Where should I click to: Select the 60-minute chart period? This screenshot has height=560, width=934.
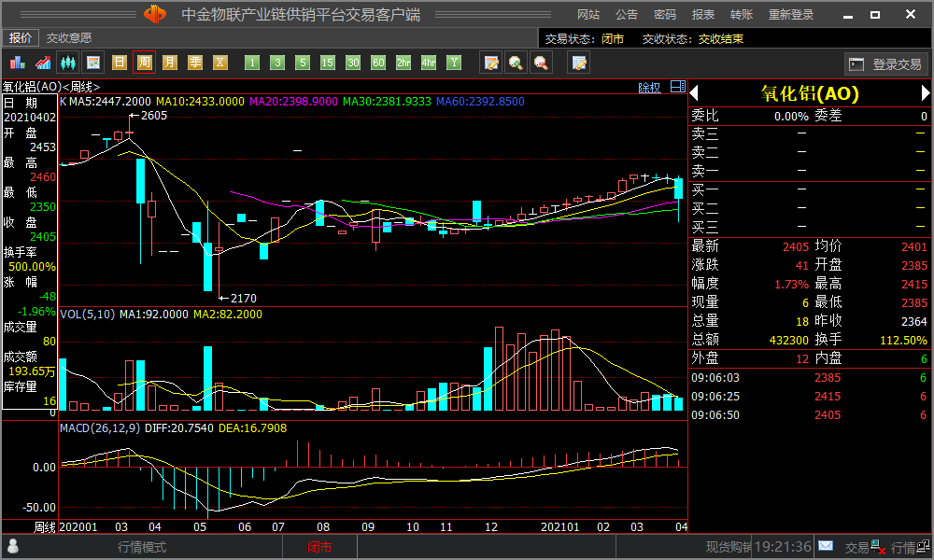click(378, 63)
